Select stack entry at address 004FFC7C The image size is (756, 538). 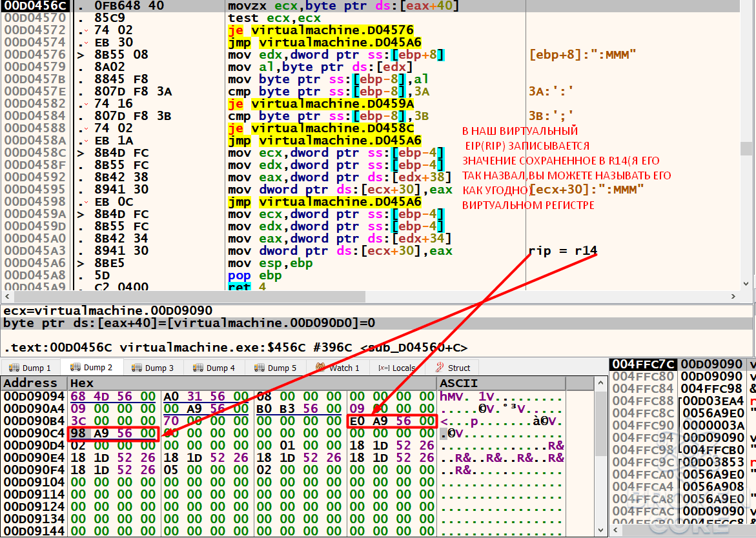(x=643, y=364)
